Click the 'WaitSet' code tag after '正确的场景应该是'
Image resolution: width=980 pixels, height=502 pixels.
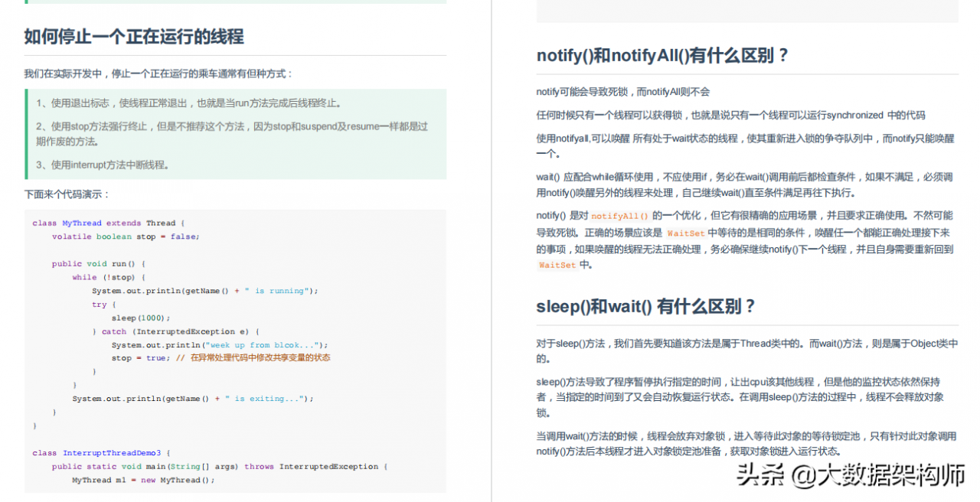[685, 233]
